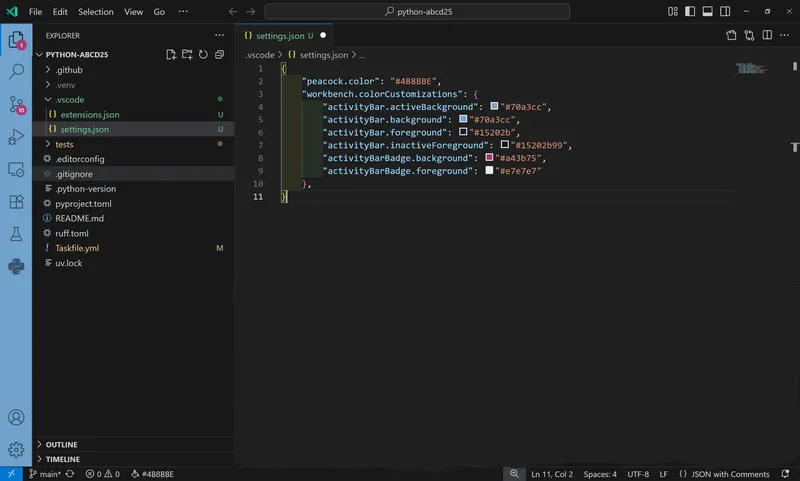
Task: Click the command center search box python-abcd25
Action: click(417, 11)
